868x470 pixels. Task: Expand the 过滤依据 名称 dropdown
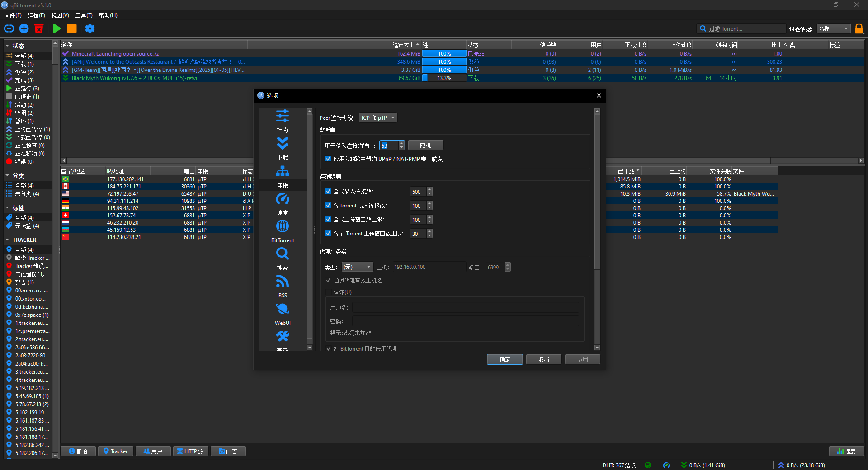click(x=834, y=29)
